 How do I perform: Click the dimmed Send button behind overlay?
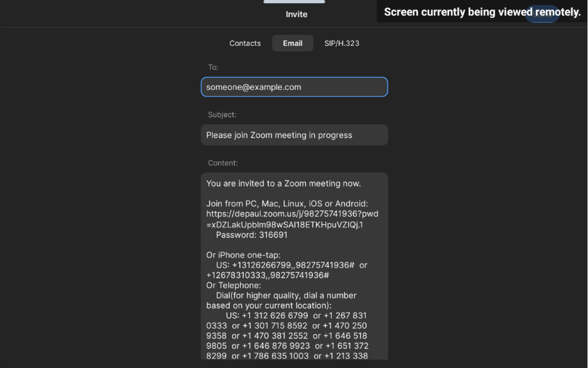(542, 14)
